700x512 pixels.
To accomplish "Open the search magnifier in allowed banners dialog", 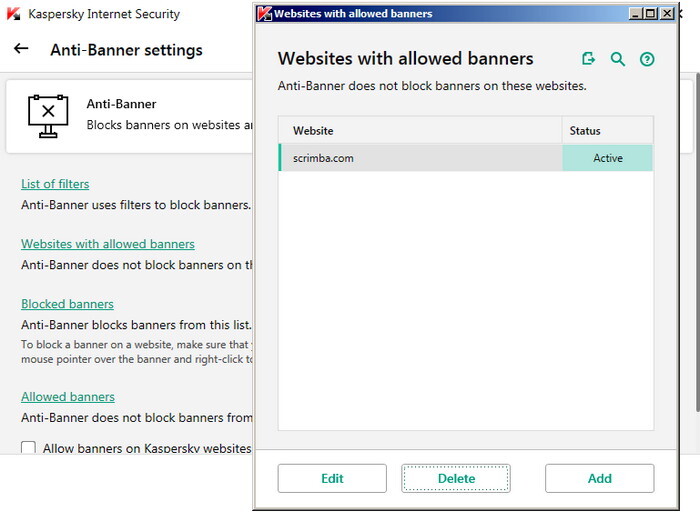I will click(x=617, y=58).
